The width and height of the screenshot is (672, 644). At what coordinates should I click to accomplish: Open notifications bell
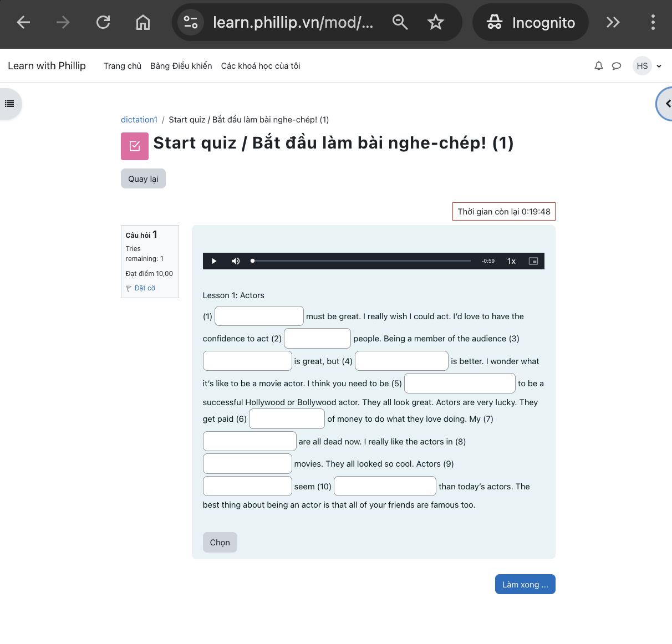(x=598, y=65)
